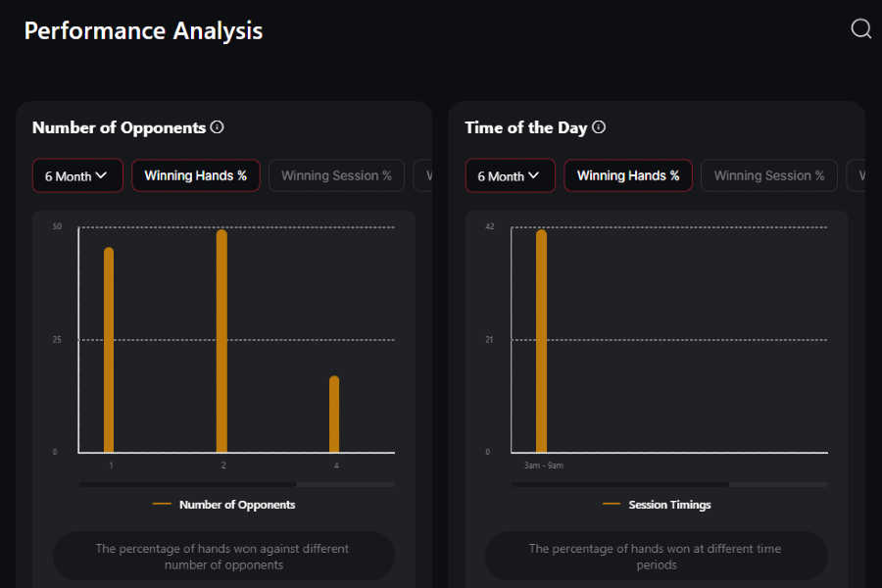Click the 3am - 9am bar
Viewport: 882px width, 588px height.
point(541,343)
